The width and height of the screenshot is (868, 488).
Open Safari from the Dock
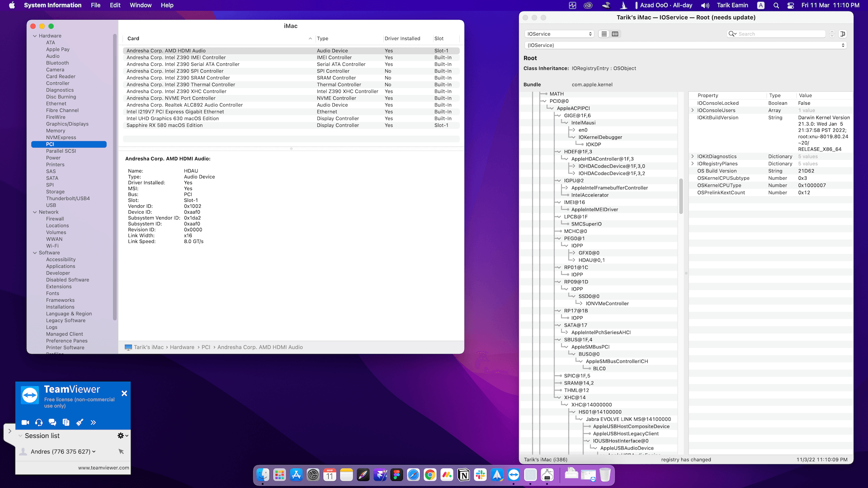413,475
